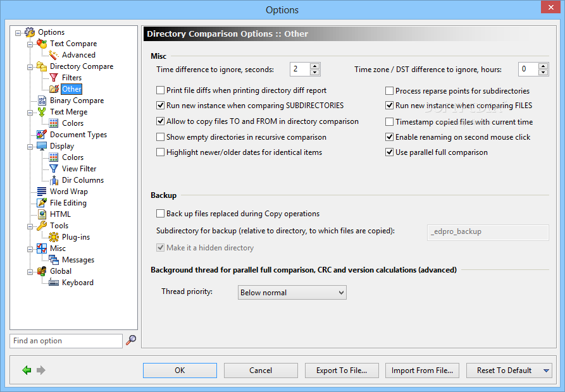Enable Timestamp copied files with current time
565x392 pixels.
pos(389,122)
